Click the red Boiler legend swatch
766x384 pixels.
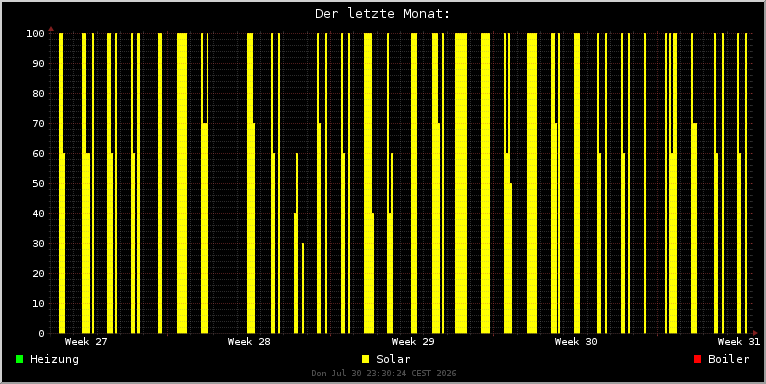coord(698,359)
